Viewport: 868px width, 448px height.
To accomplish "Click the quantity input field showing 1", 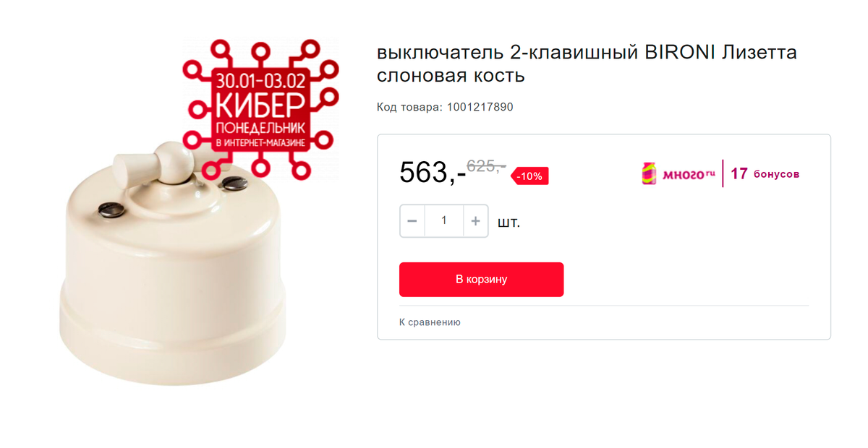I will click(443, 221).
